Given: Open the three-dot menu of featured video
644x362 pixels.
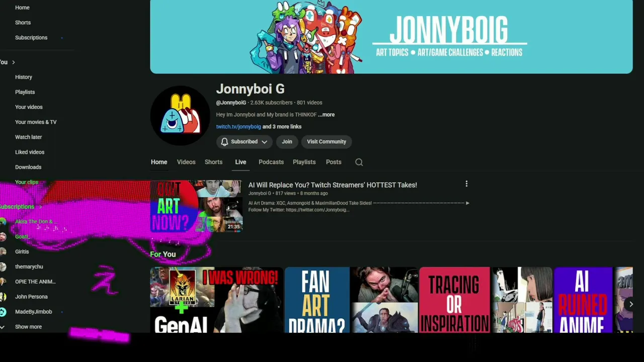Looking at the screenshot, I should (466, 184).
